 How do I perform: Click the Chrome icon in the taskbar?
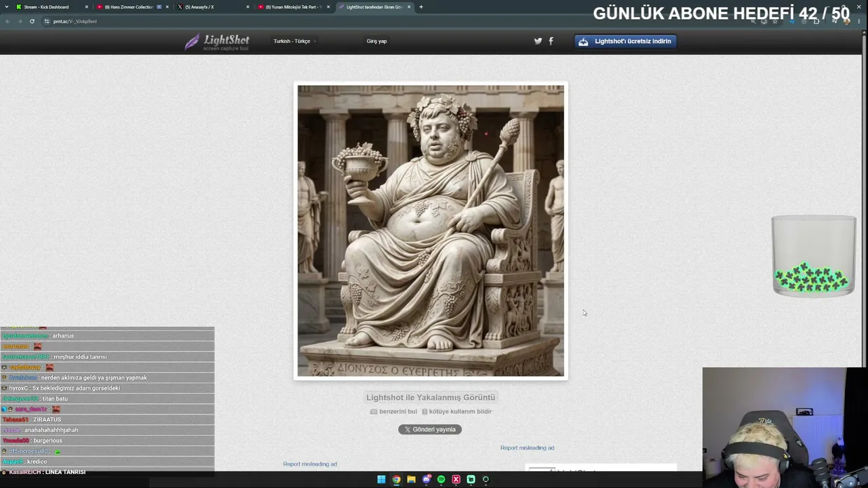point(396,480)
